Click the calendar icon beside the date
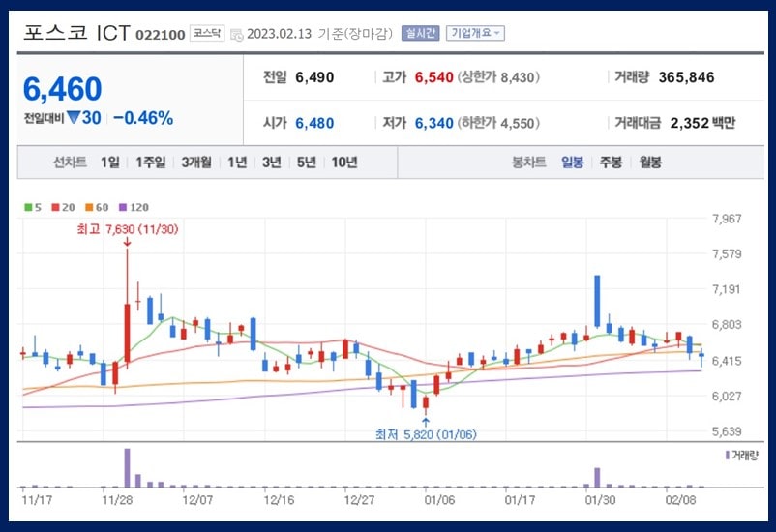This screenshot has height=532, width=776. point(236,35)
